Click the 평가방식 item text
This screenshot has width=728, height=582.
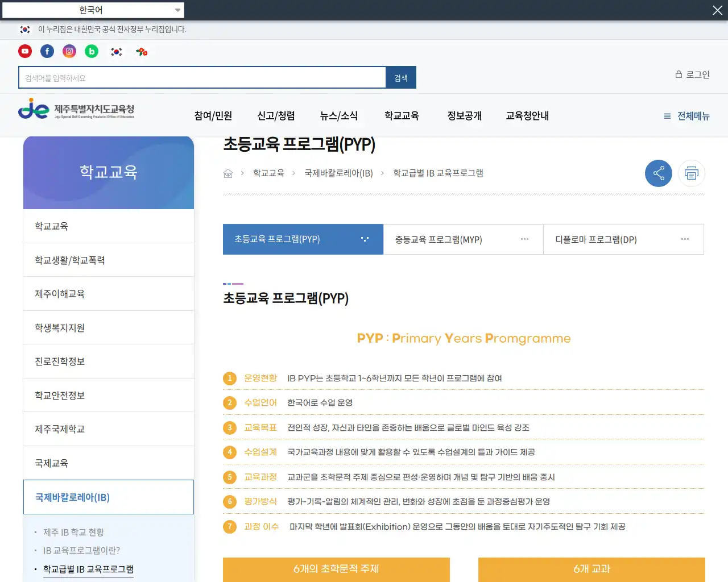[x=260, y=501]
